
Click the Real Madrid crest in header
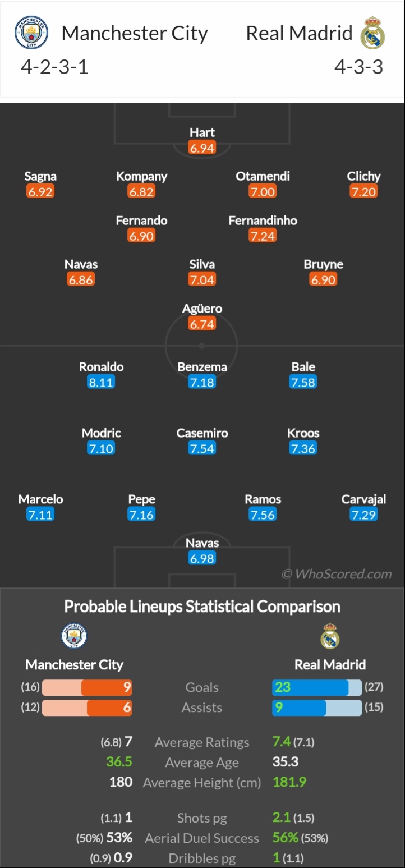pyautogui.click(x=372, y=33)
